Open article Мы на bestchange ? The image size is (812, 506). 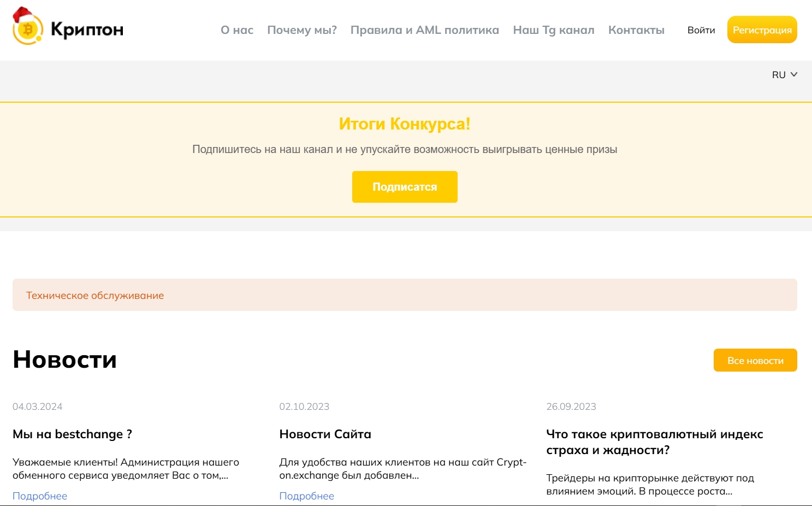tap(72, 434)
